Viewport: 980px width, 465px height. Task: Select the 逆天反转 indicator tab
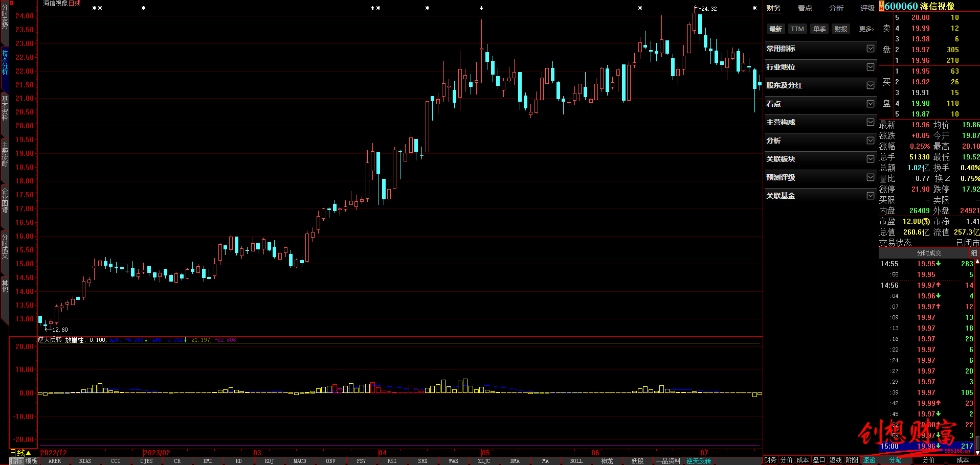[699, 461]
